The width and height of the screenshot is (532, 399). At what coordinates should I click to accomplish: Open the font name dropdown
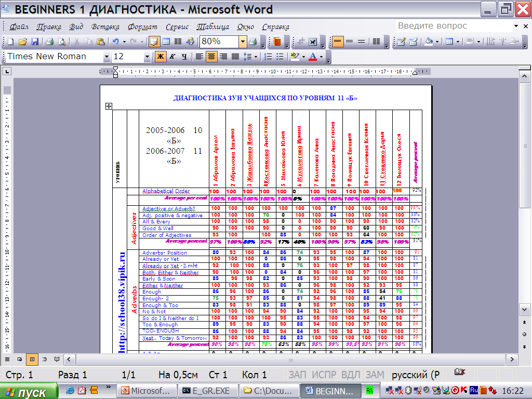click(x=107, y=57)
